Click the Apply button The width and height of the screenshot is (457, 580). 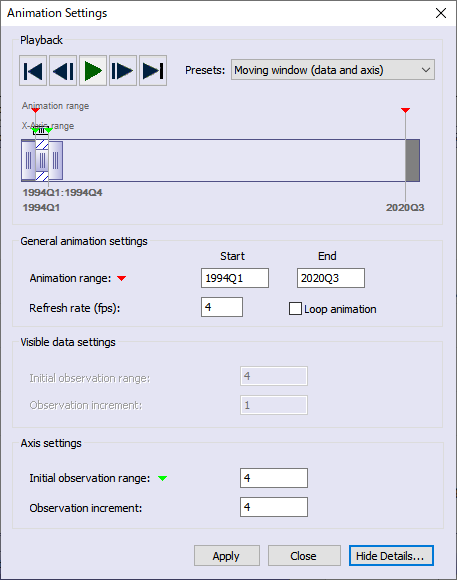[226, 556]
